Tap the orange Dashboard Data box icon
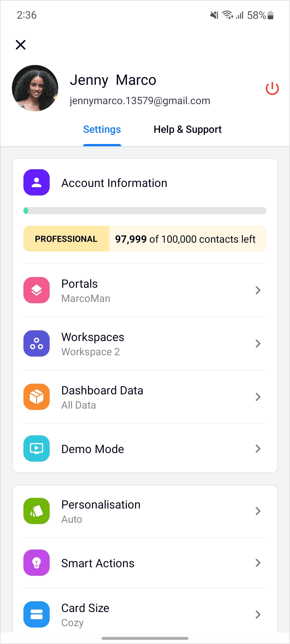The height and width of the screenshot is (644, 290). point(36,397)
